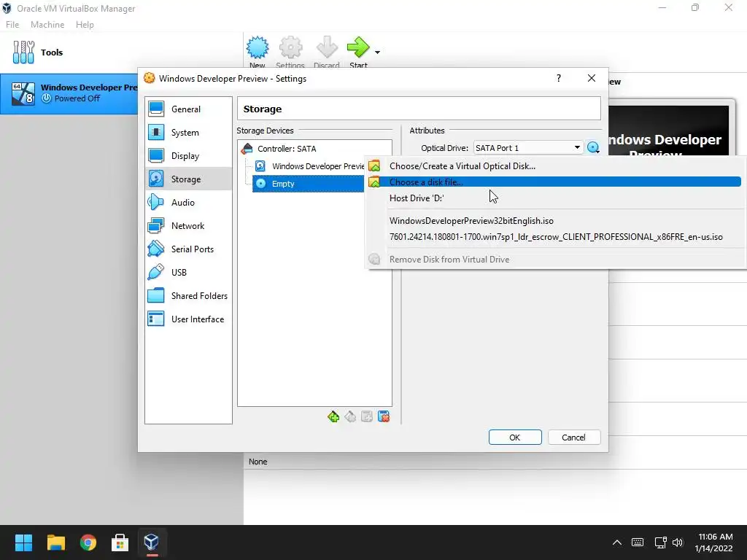Click the remove storage attachment icon
The width and height of the screenshot is (747, 560).
point(384,416)
